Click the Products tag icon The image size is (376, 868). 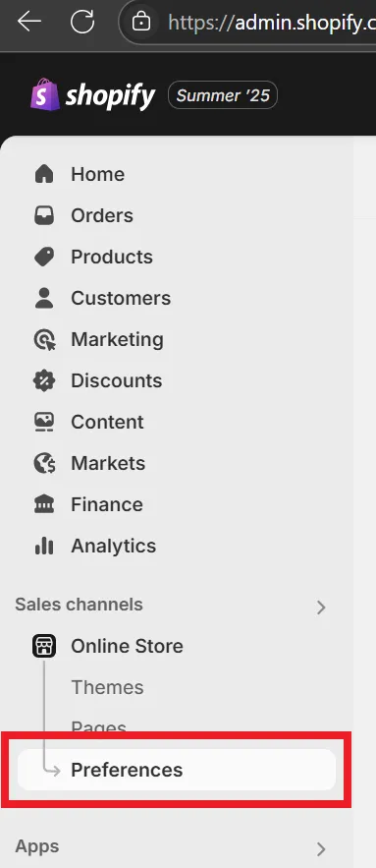coord(44,257)
